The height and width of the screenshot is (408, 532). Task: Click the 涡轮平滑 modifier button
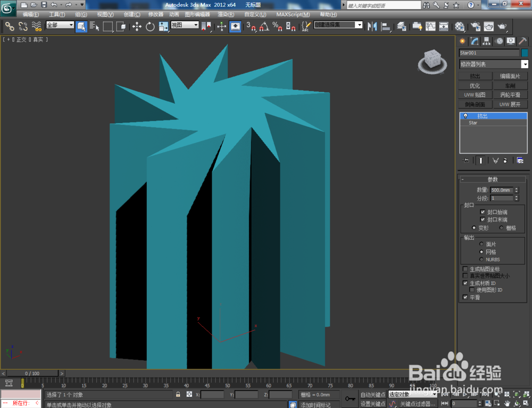click(510, 95)
